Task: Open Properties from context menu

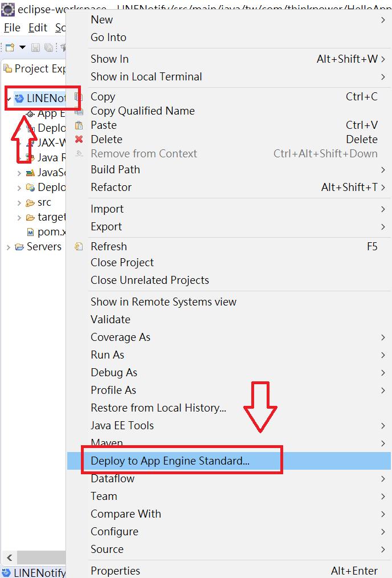Action: tap(229, 571)
